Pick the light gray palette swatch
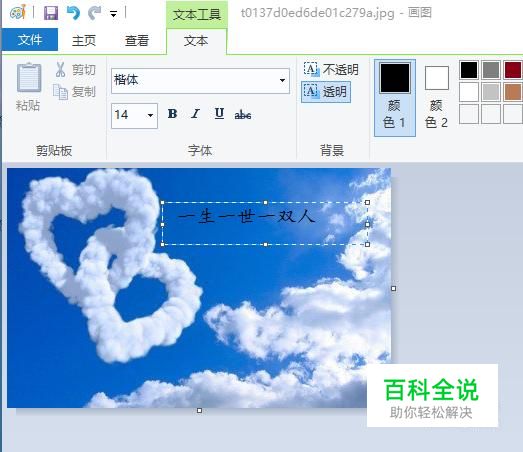The width and height of the screenshot is (523, 452). 491,92
